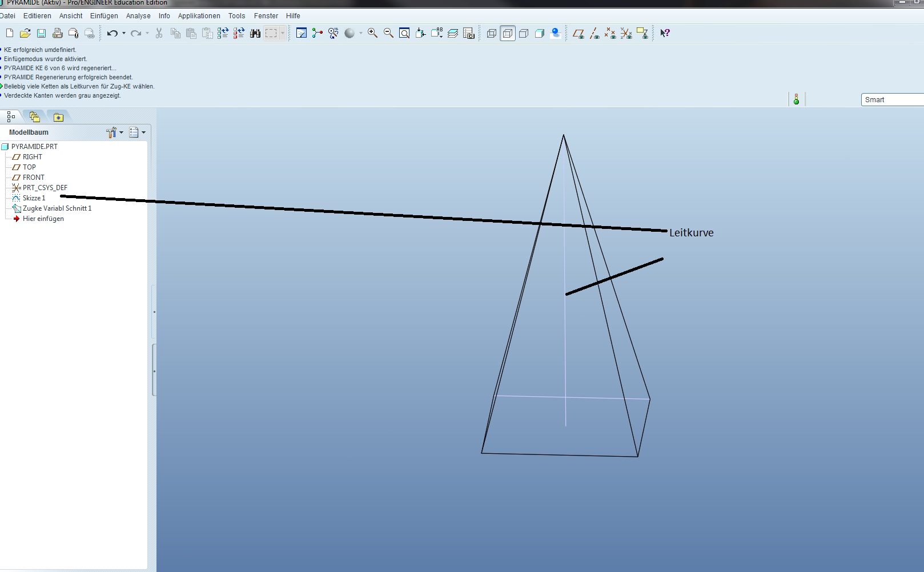This screenshot has width=924, height=572.
Task: Click the Copy icon in the toolbar
Action: [x=175, y=33]
